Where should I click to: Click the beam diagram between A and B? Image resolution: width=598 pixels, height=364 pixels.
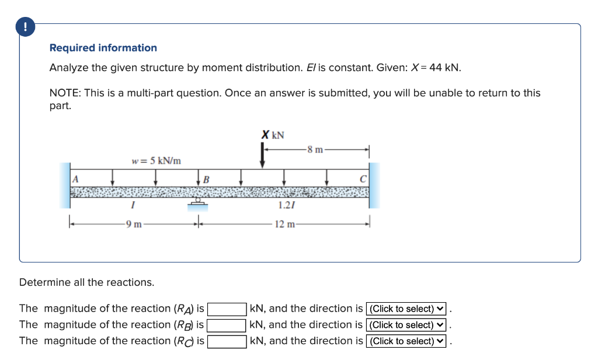(x=134, y=192)
